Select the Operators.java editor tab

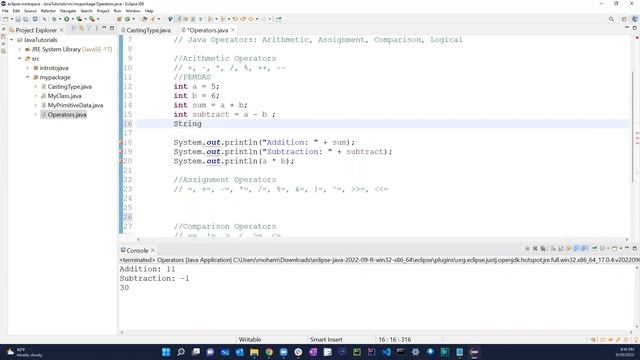click(x=208, y=30)
